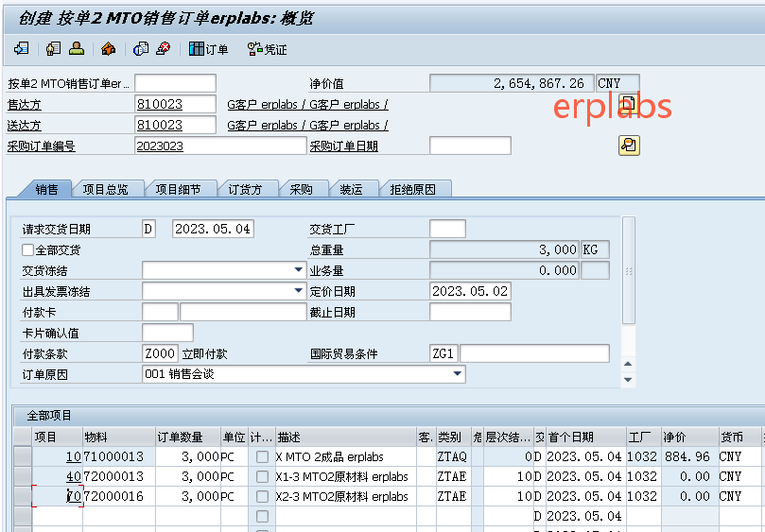Open the 拒绝原因 tab
Screen dimensions: 765x532
click(x=412, y=189)
